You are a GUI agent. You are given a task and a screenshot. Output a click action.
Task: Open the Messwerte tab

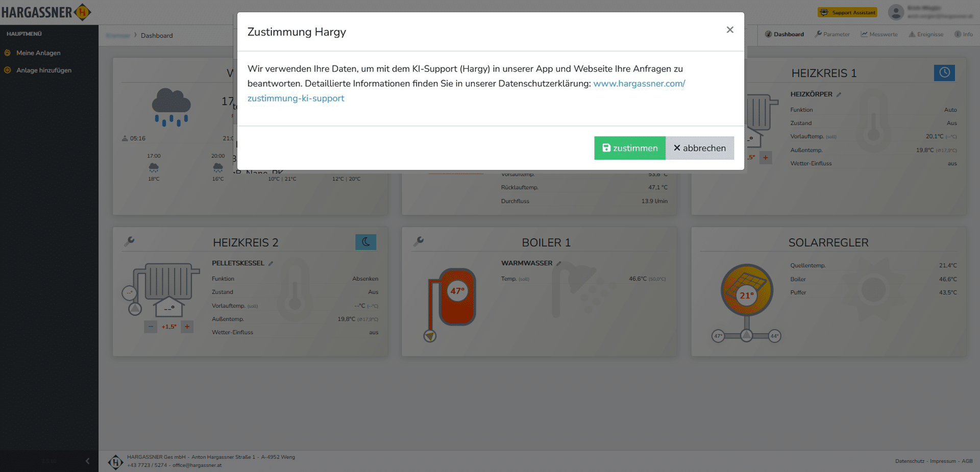click(879, 34)
